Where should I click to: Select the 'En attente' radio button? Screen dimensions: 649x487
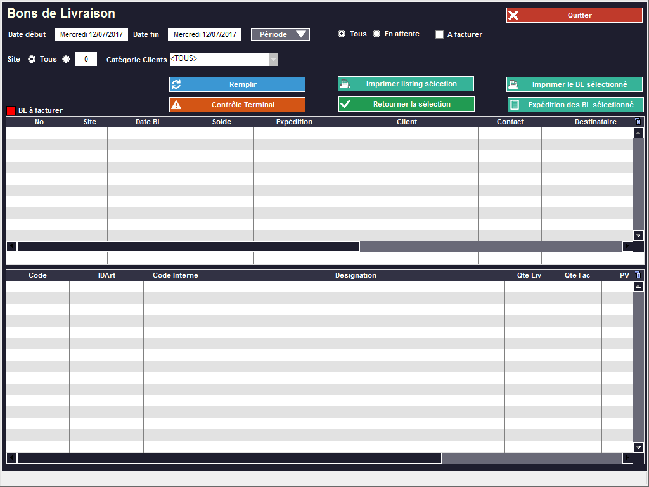pos(376,34)
